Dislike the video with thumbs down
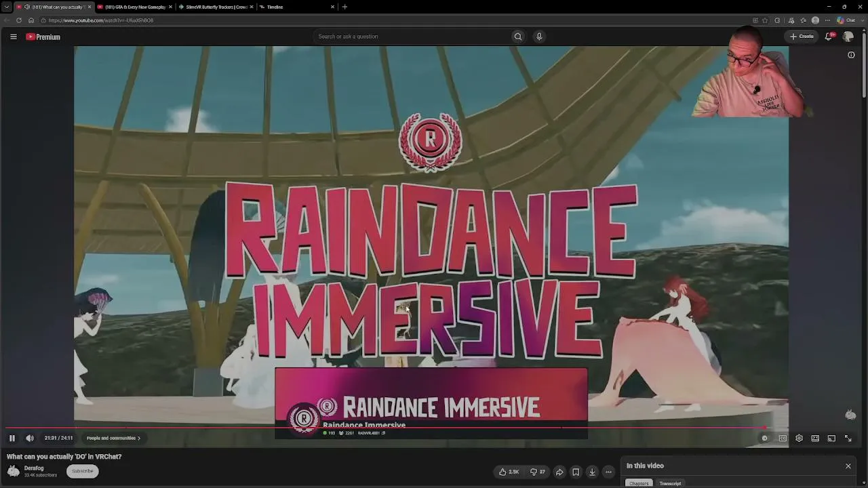This screenshot has width=868, height=488. coord(537,472)
